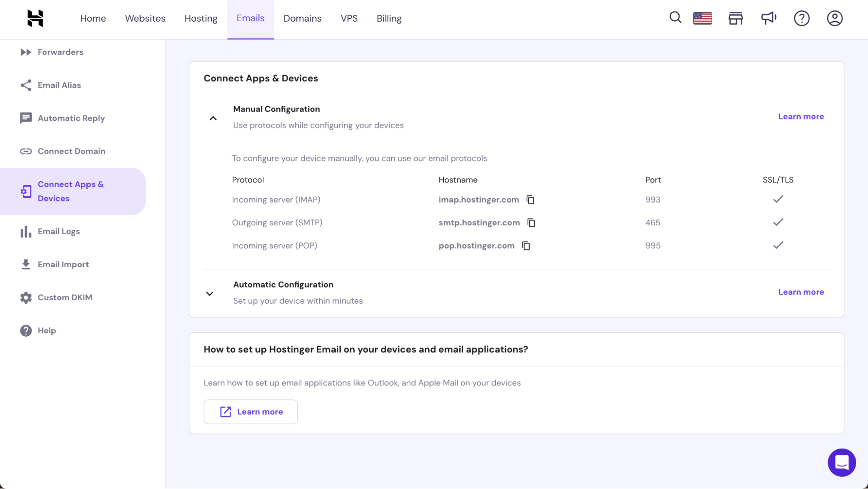Open the Billing section
The width and height of the screenshot is (868, 489).
(389, 18)
